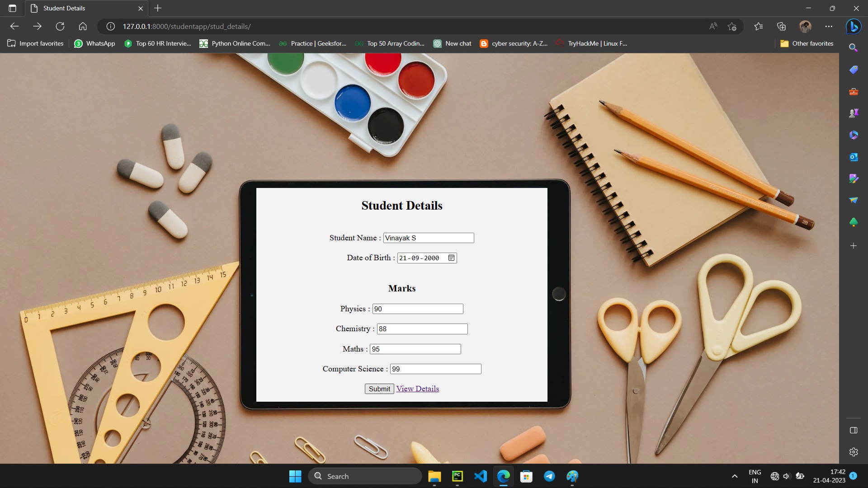
Task: Open the date picker calendar icon
Action: [x=451, y=258]
